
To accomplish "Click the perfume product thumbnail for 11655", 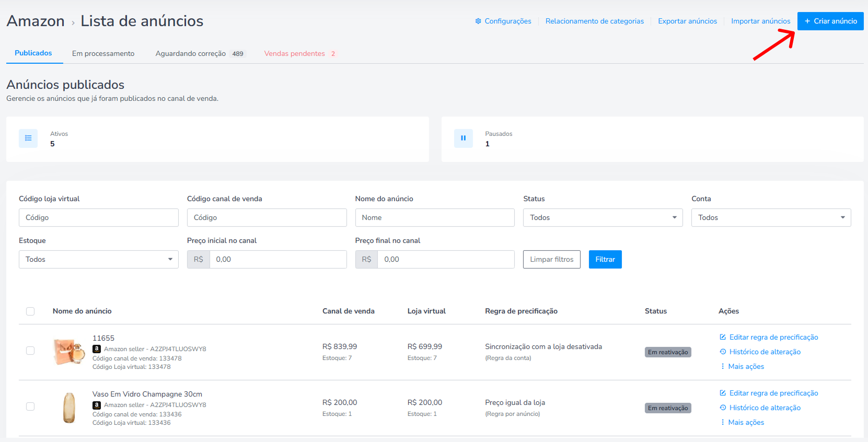I will click(x=69, y=352).
